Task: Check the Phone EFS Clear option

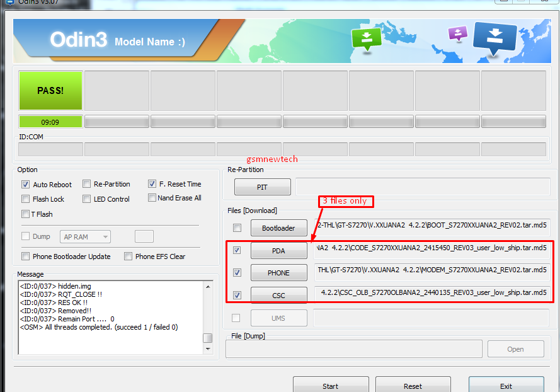Action: click(x=128, y=257)
